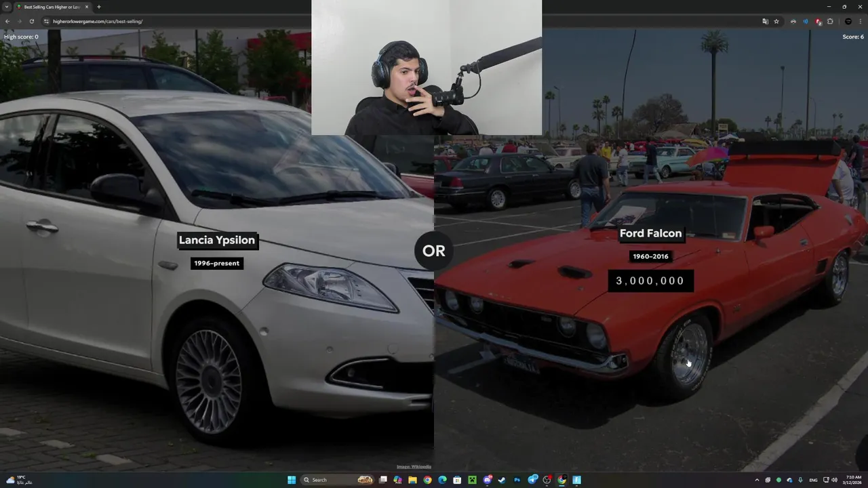Bookmark this page with the star icon
Image resolution: width=868 pixels, height=488 pixels.
(x=776, y=21)
